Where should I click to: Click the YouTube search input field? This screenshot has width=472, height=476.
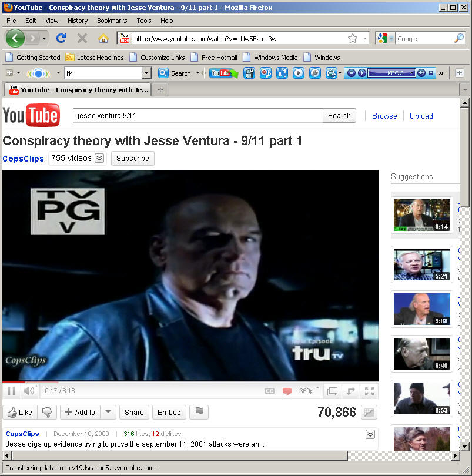[197, 116]
